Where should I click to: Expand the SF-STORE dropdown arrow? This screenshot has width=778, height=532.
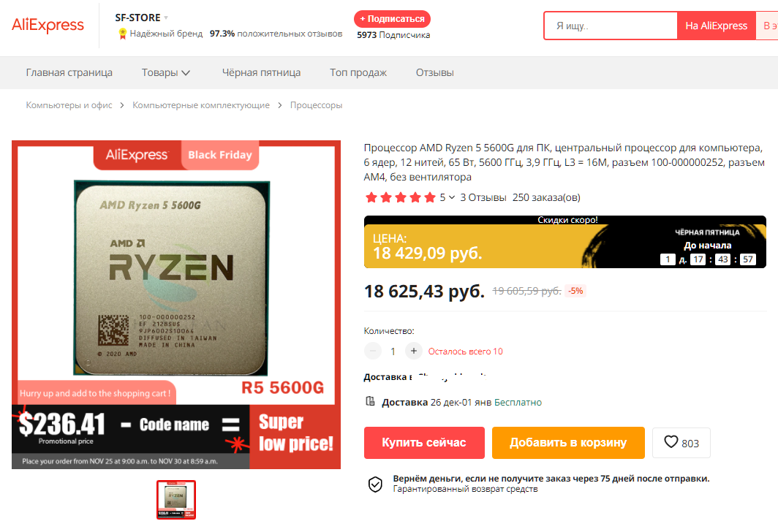[x=166, y=18]
